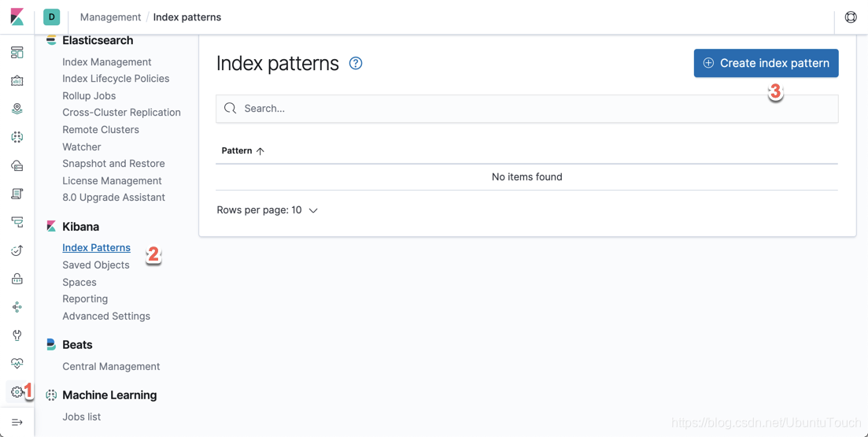
Task: Open the Stack Monitoring heartbeat icon
Action: [17, 363]
